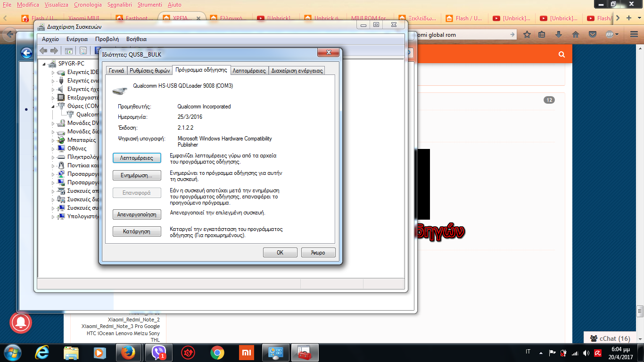Open the Λεπτομέρειες tab
The width and height of the screenshot is (644, 362).
[x=249, y=71]
